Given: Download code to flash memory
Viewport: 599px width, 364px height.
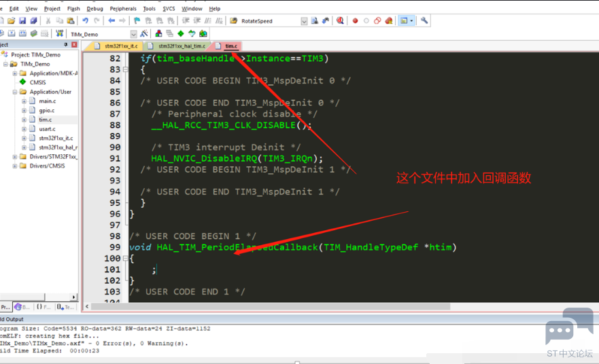Looking at the screenshot, I should click(x=59, y=33).
